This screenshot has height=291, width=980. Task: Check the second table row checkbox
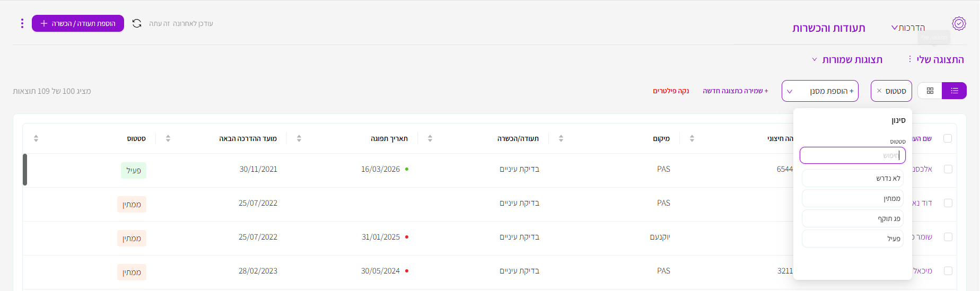point(948,203)
